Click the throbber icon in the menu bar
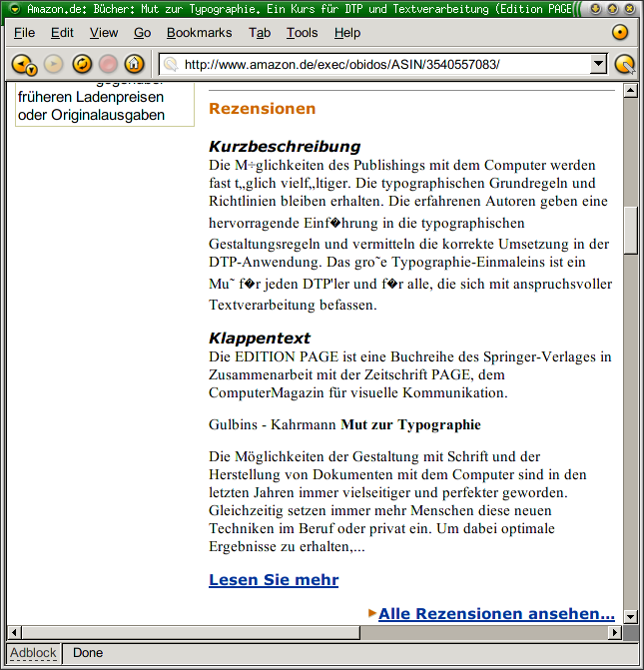Screen dimensions: 644x670 click(620, 33)
